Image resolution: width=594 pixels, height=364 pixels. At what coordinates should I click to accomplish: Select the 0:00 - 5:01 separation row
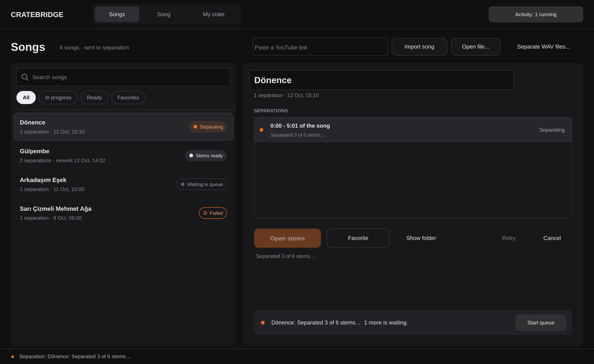point(413,130)
